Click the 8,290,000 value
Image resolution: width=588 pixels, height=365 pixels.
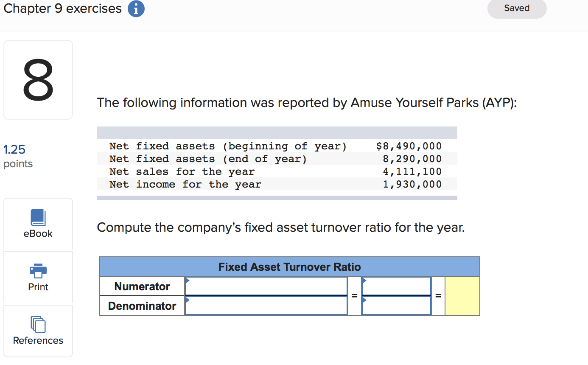(x=412, y=159)
